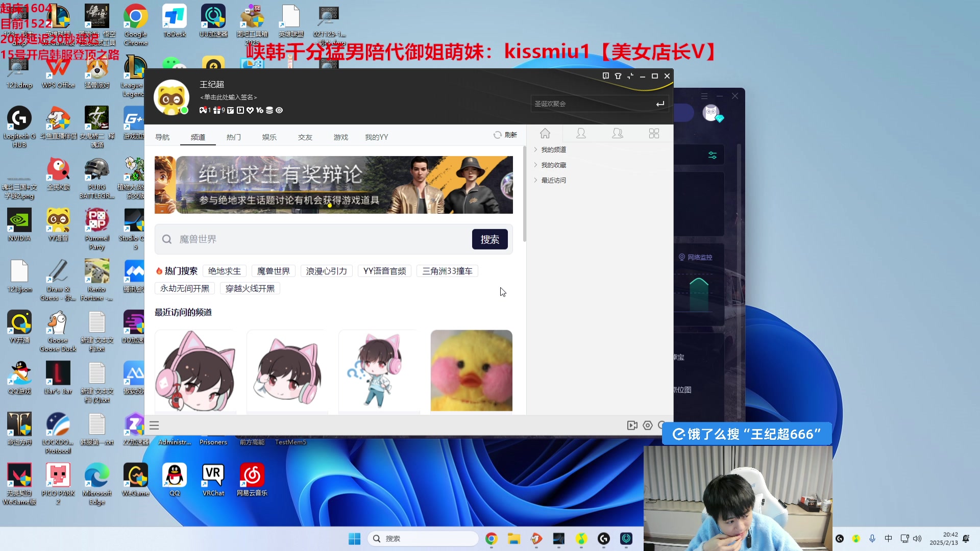Image resolution: width=980 pixels, height=551 pixels.
Task: Click the 刷新 refresh button
Action: [505, 135]
